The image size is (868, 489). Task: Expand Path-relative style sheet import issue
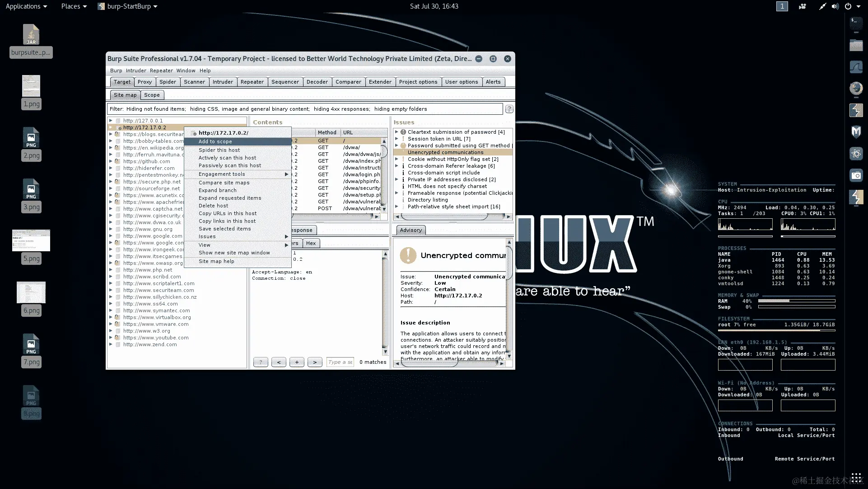pyautogui.click(x=397, y=207)
